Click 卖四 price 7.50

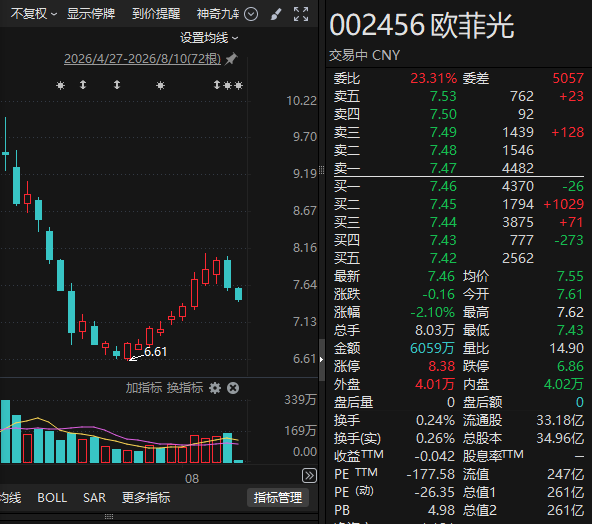[x=443, y=114]
